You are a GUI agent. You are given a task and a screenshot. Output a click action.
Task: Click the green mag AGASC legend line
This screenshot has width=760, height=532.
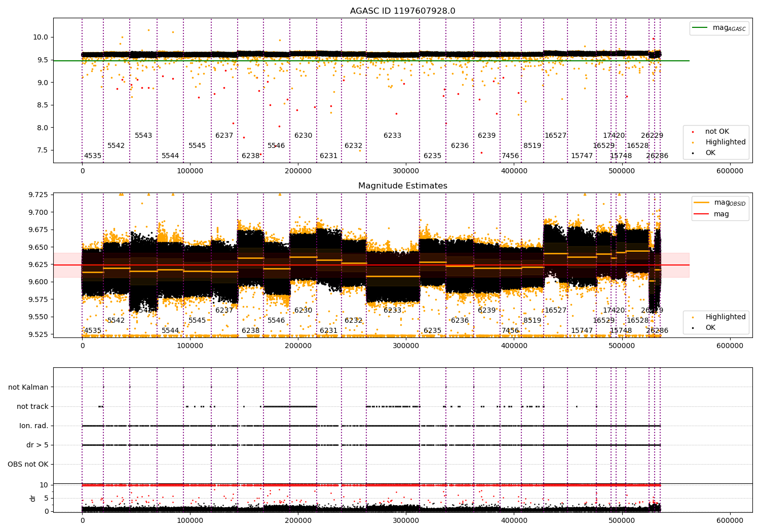pyautogui.click(x=700, y=28)
